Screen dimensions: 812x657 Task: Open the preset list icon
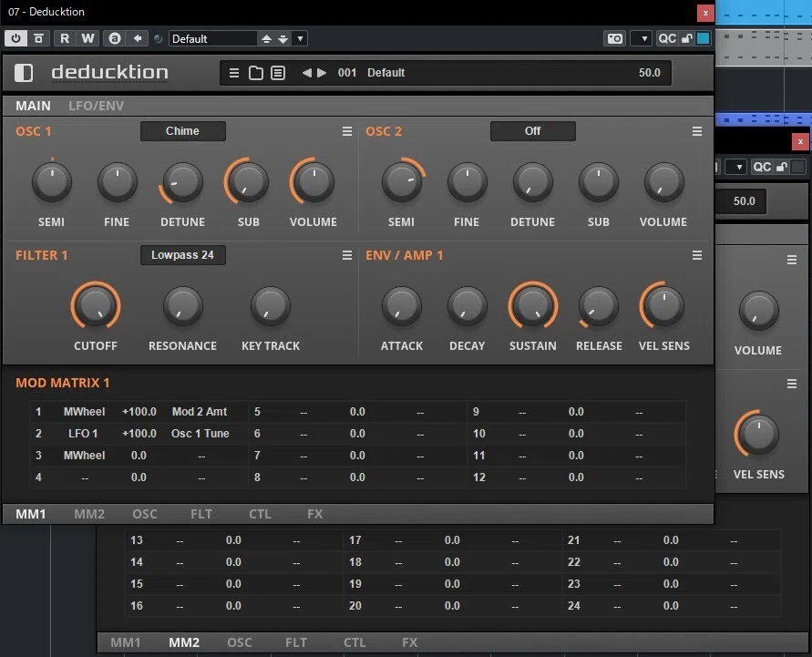click(x=278, y=73)
